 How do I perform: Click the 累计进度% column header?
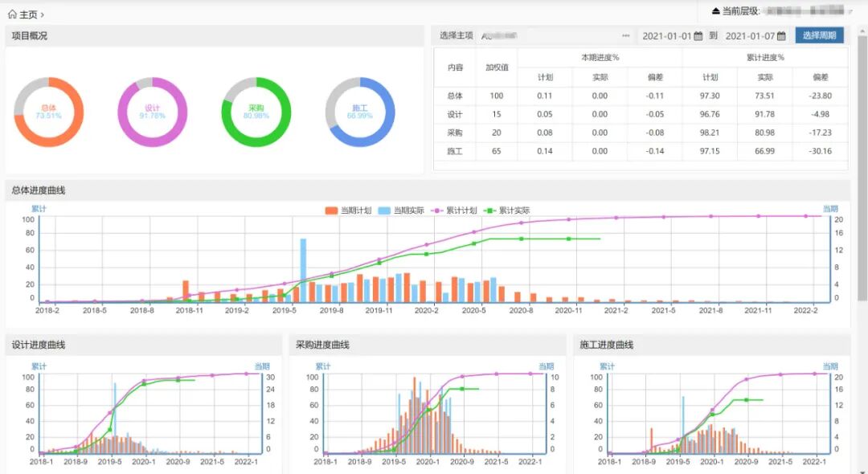pyautogui.click(x=766, y=58)
